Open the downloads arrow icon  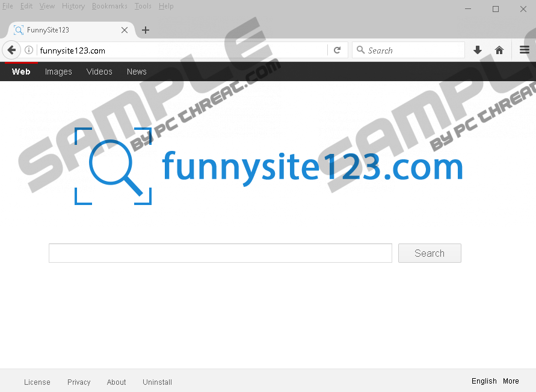[x=478, y=51]
